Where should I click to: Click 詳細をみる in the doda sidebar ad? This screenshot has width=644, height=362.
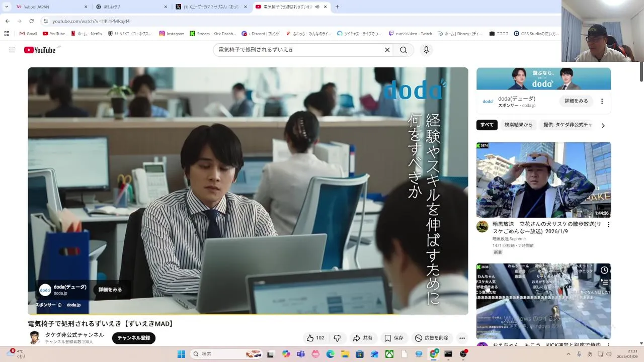pos(576,101)
